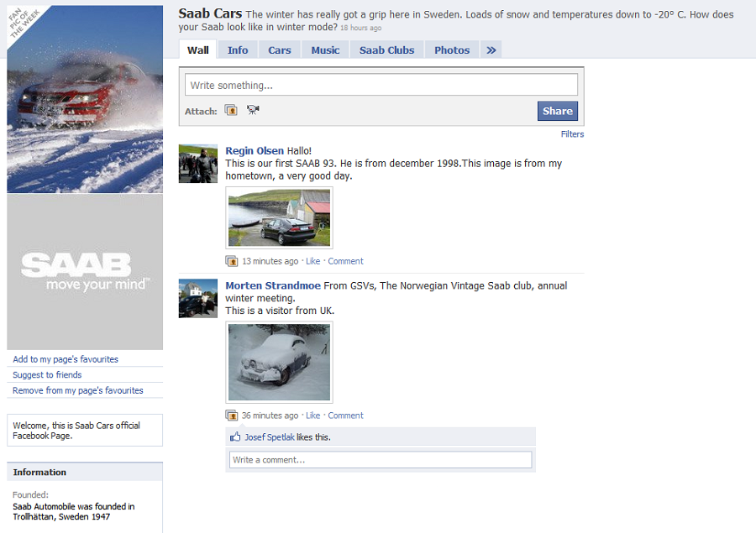This screenshot has height=533, width=756.
Task: Click thumbs-up icon next to Josef Spetlak
Action: tap(235, 437)
